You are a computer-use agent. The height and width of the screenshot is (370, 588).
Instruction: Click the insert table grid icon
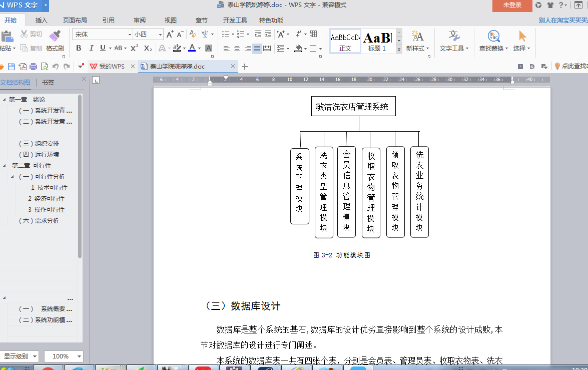[313, 34]
